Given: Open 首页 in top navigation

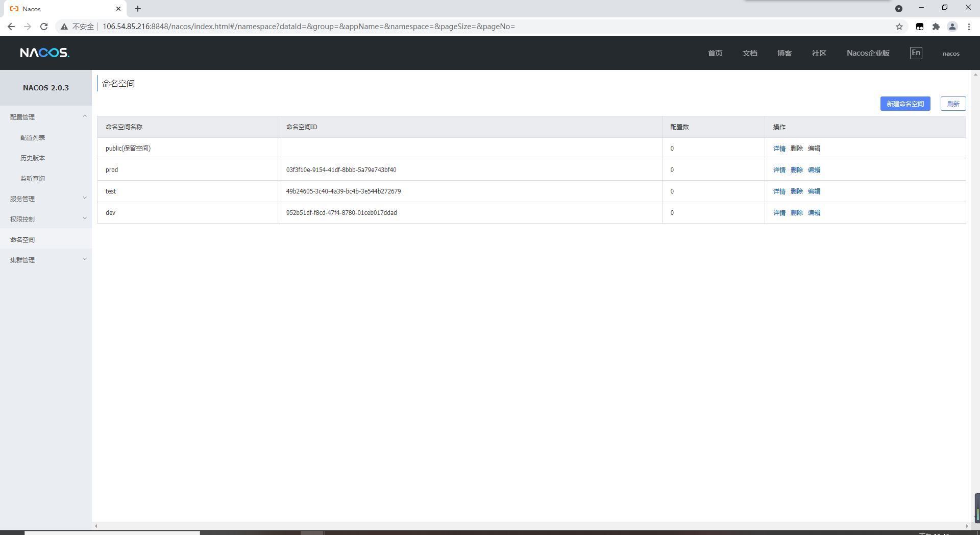Looking at the screenshot, I should [715, 53].
